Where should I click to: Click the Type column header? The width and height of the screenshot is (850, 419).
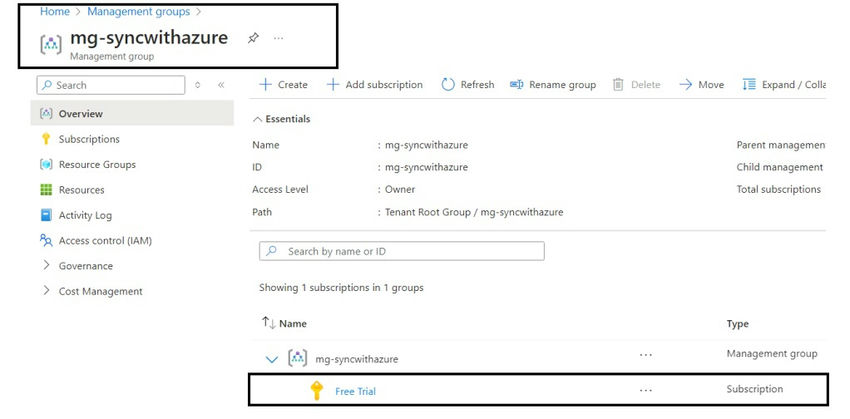point(738,324)
